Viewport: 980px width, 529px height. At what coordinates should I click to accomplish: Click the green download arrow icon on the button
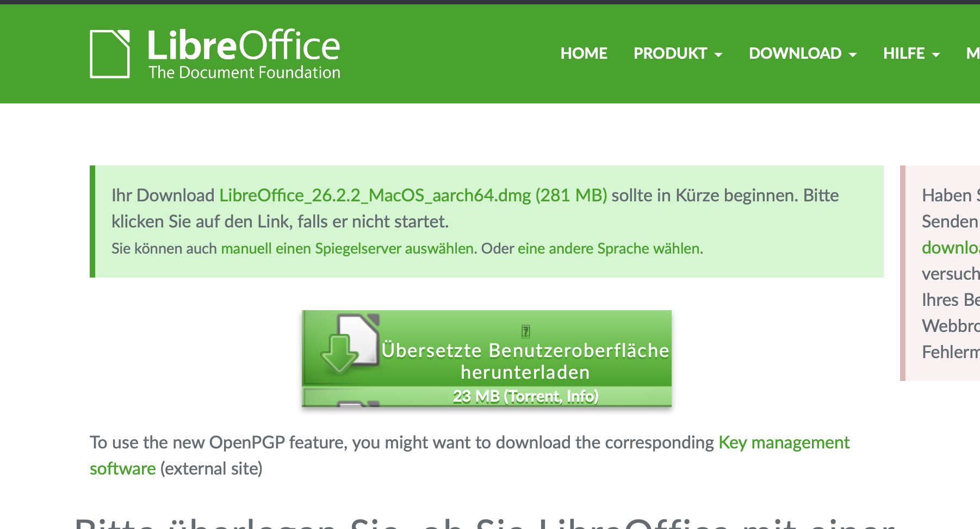(x=339, y=354)
